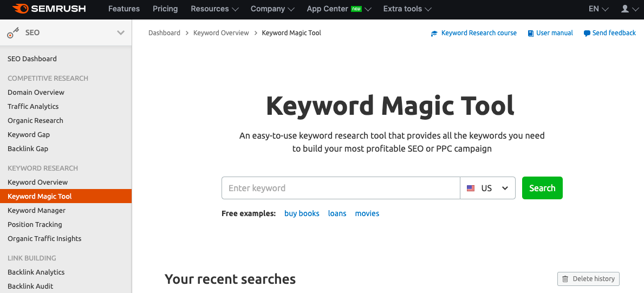Open the US country database dropdown
The image size is (644, 293).
(x=487, y=188)
